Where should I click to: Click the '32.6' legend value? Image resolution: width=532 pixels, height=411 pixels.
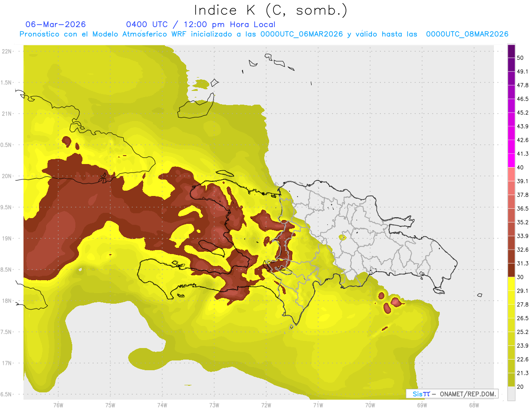point(522,250)
